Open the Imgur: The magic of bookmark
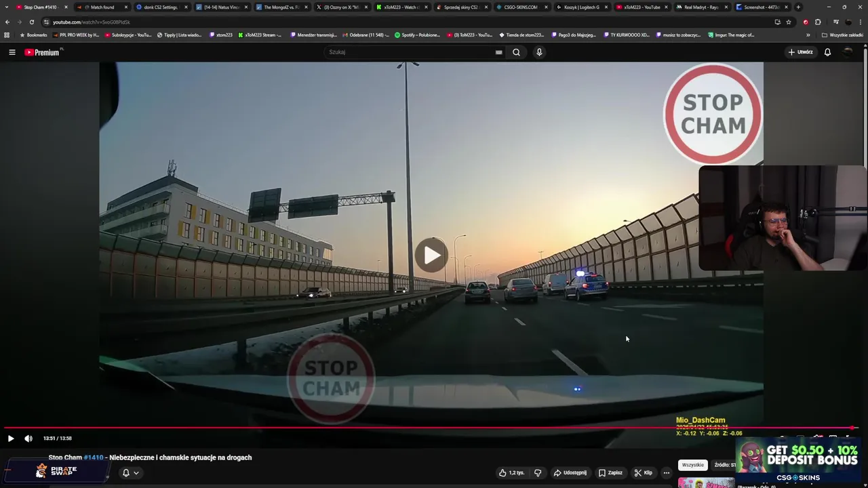Image resolution: width=868 pixels, height=488 pixels. click(x=731, y=35)
